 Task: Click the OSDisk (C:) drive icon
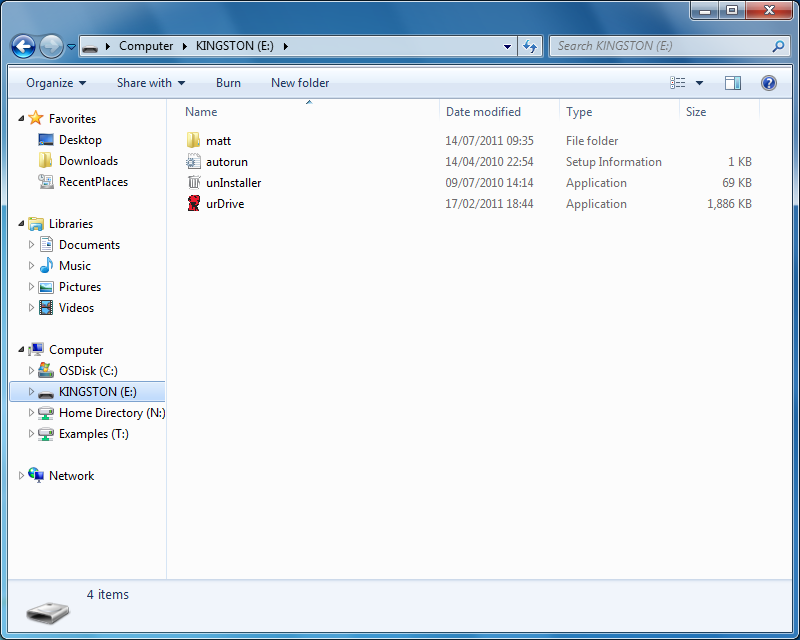pos(46,370)
